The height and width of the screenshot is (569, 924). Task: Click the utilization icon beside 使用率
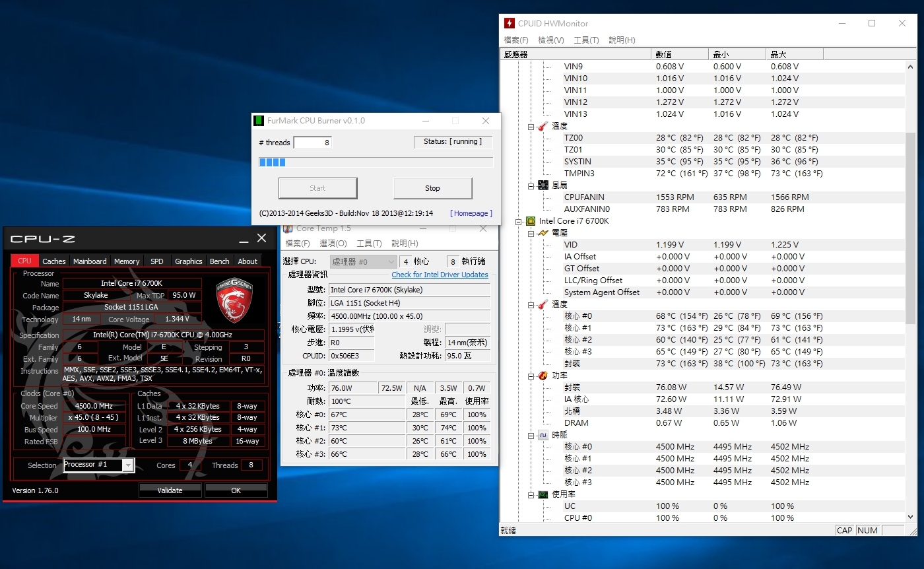tap(543, 494)
